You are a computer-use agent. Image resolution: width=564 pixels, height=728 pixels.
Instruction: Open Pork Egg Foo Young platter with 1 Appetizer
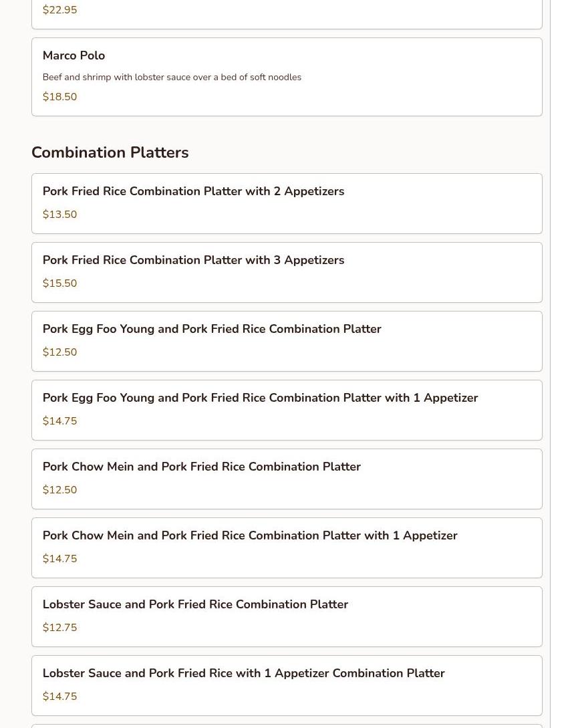coord(260,398)
